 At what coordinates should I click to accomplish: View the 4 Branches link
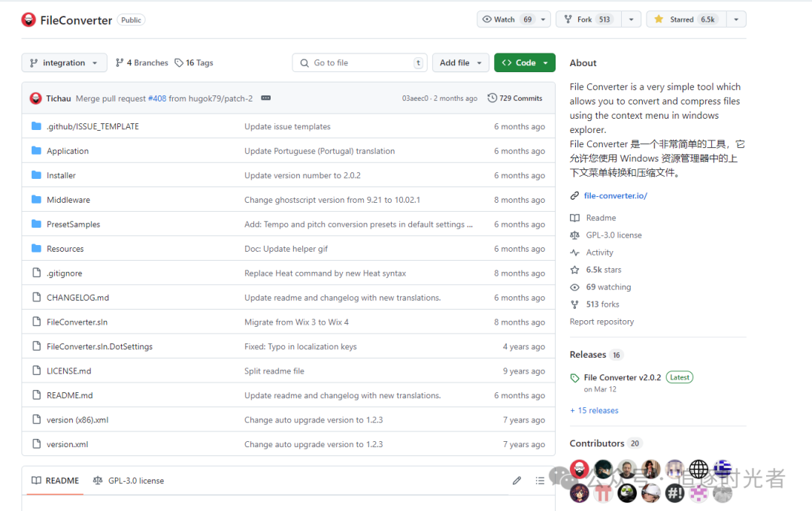142,62
